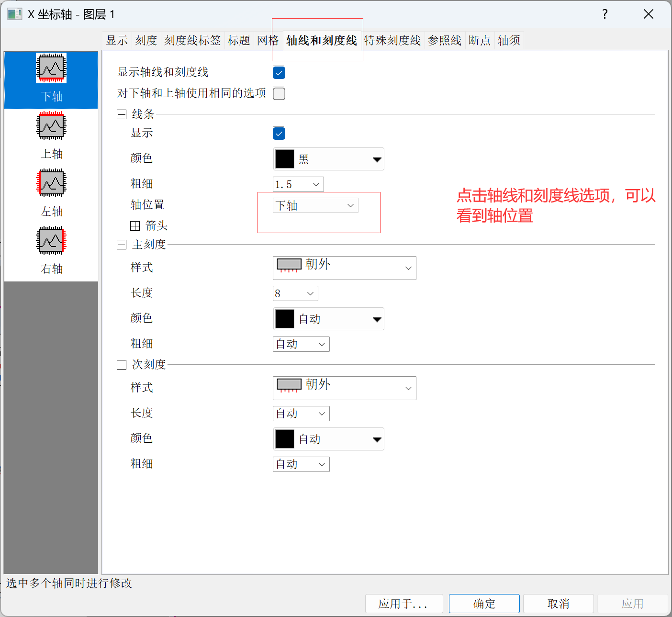Screen dimensions: 672x617
Task: Open the 次刻度 颜色 自动 color picker
Action: tap(329, 439)
